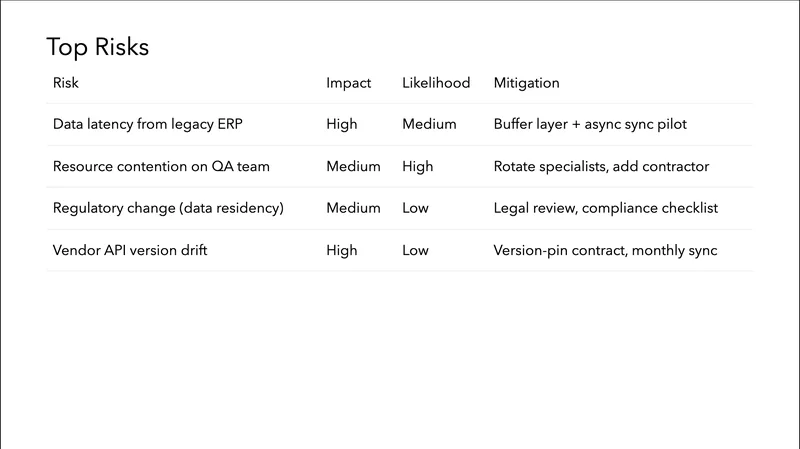Click Impact 'High' for Vendor API row
The height and width of the screenshot is (449, 800).
coord(341,250)
